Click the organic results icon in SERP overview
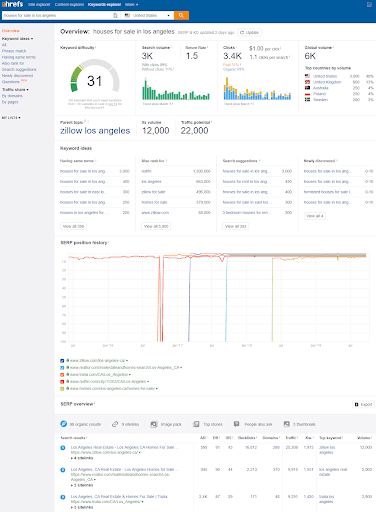Image resolution: width=376 pixels, height=512 pixels. 63,424
